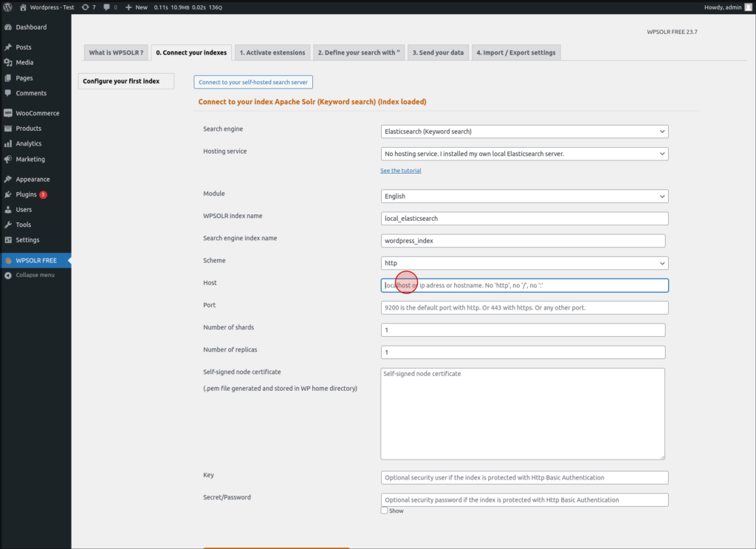Open the Module English dropdown

pyautogui.click(x=525, y=197)
